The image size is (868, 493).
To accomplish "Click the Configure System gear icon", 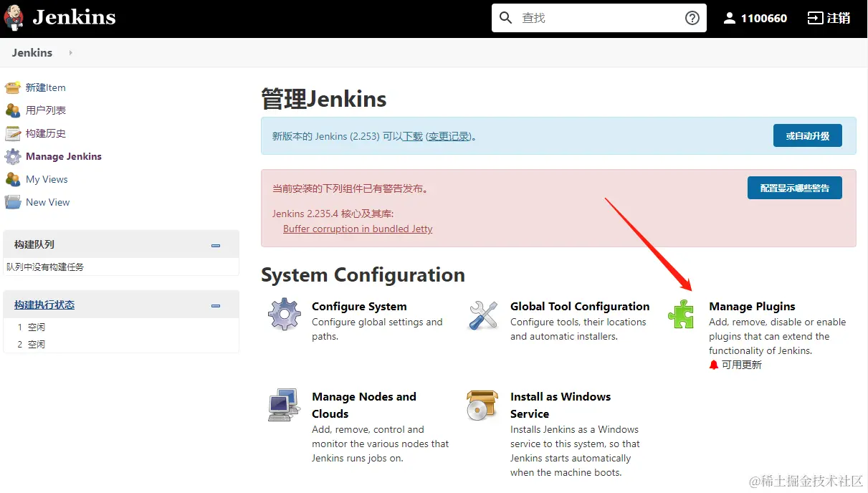I will 285,314.
